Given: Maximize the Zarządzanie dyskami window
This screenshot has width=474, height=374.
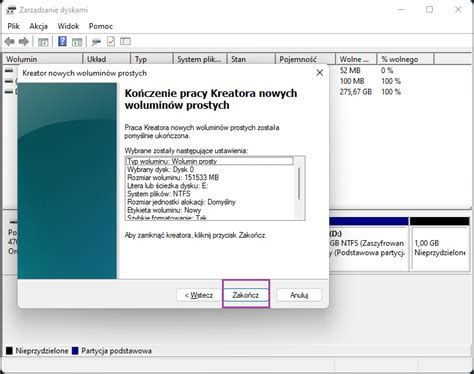Looking at the screenshot, I should [x=430, y=10].
